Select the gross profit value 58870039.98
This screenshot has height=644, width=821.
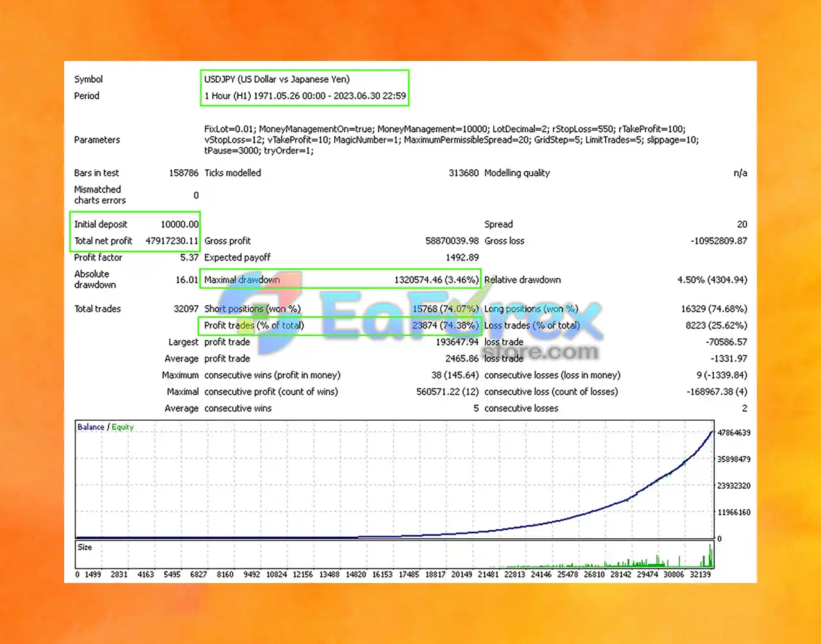point(452,241)
